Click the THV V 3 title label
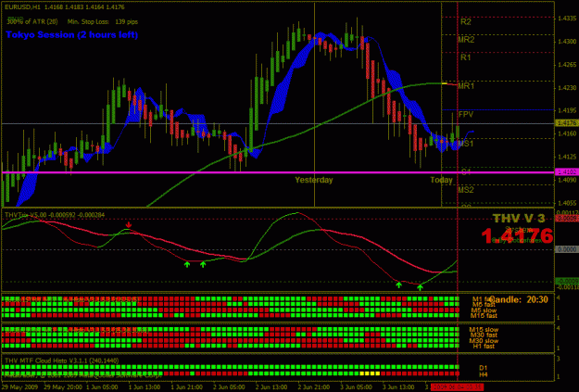The width and height of the screenshot is (579, 392). (x=519, y=219)
